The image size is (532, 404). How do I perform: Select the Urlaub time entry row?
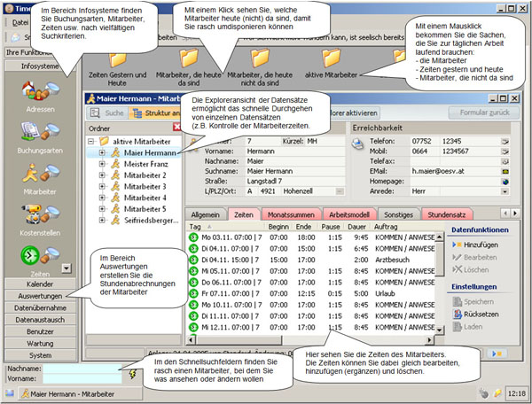[x=311, y=293]
